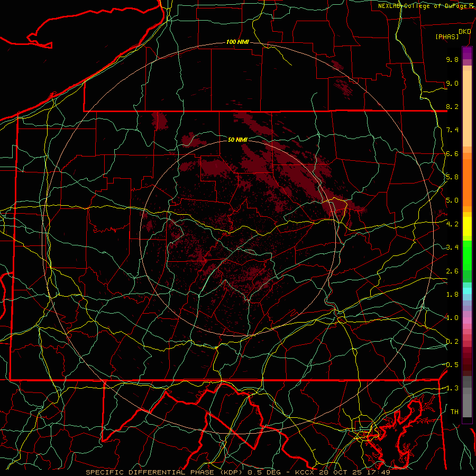The image size is (476, 476).
Task: Click the 0.5 DEG tilt text
Action: pyautogui.click(x=263, y=472)
